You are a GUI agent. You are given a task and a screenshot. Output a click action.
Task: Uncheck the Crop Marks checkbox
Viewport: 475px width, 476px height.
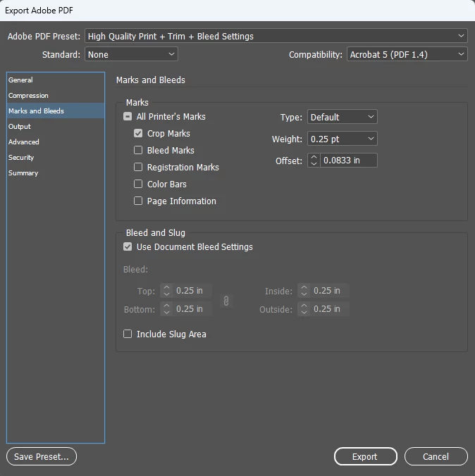(138, 133)
